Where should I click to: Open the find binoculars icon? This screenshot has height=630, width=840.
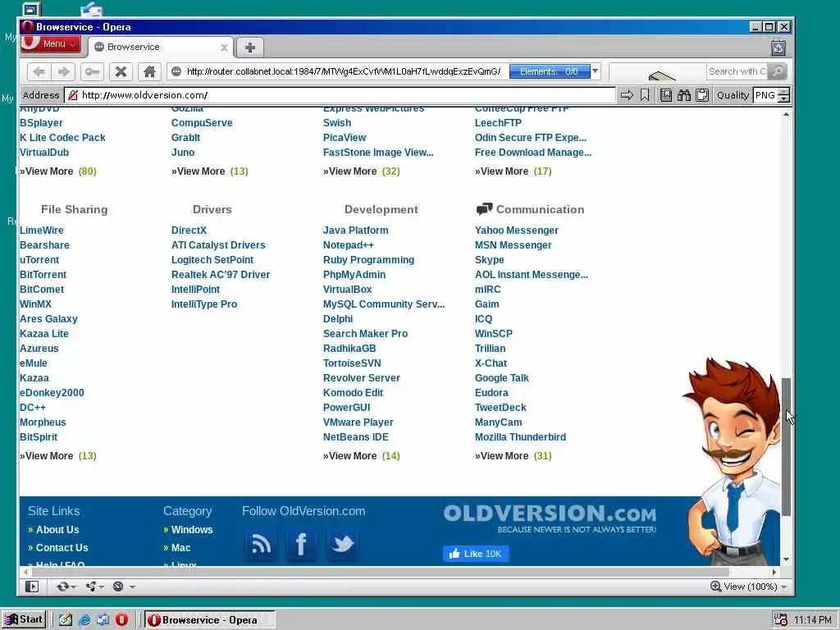pos(684,95)
